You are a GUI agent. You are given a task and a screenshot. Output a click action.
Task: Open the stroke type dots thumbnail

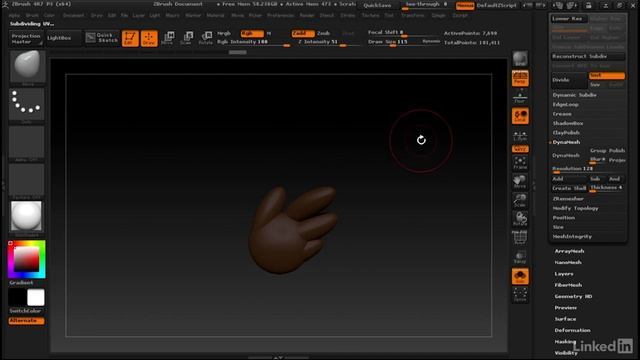pyautogui.click(x=27, y=104)
